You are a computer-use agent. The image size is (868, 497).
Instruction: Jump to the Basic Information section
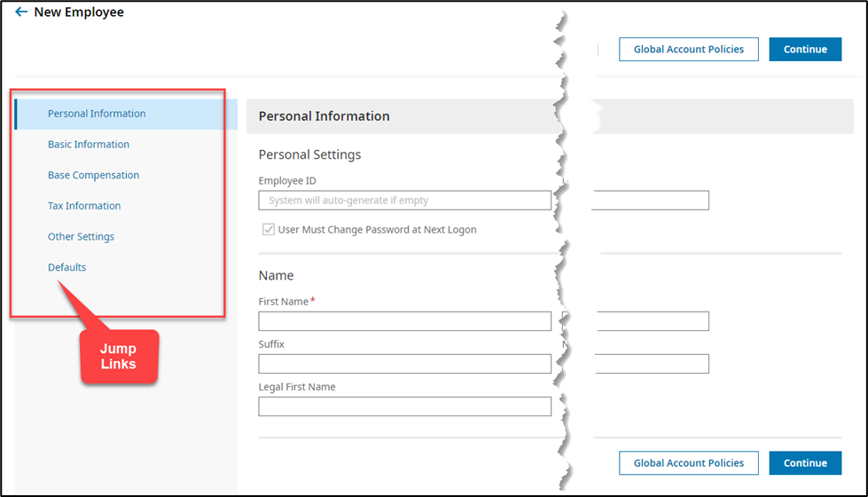tap(89, 144)
